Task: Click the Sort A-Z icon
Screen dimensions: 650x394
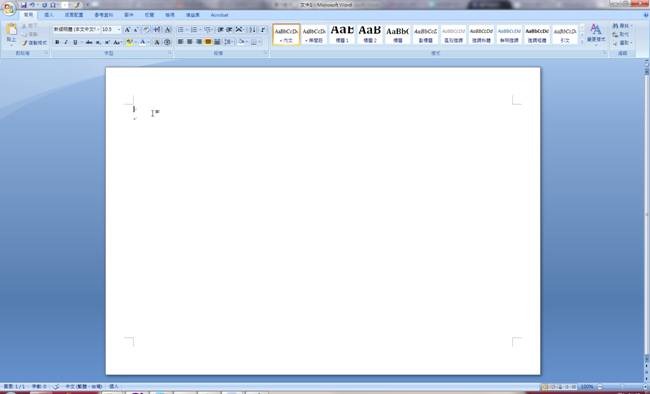Action: (252, 30)
